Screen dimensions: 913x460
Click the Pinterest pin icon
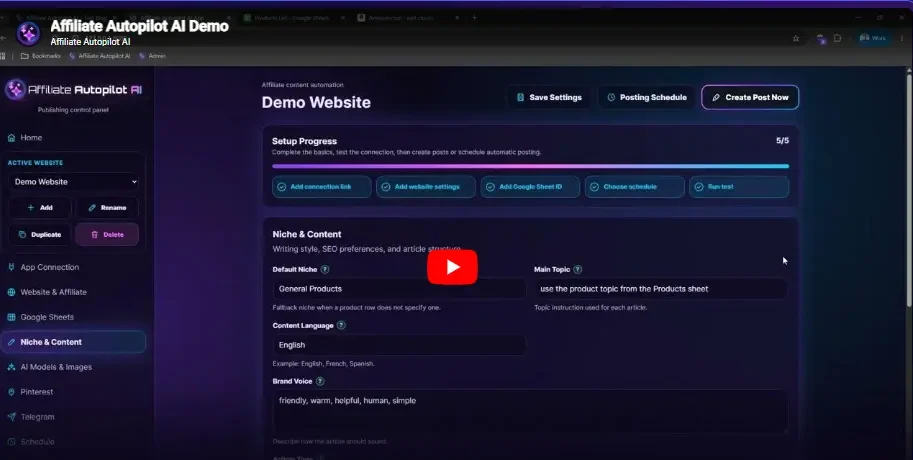coord(11,392)
